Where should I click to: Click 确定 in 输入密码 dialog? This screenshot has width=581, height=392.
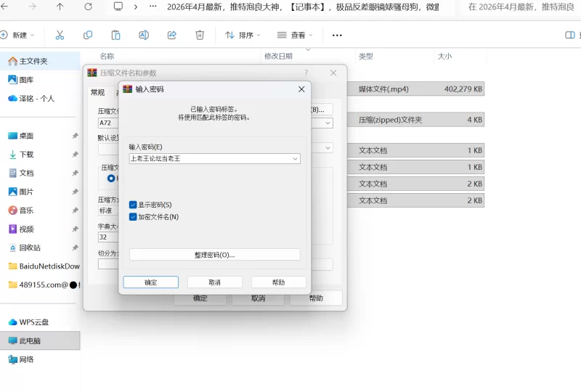[151, 282]
